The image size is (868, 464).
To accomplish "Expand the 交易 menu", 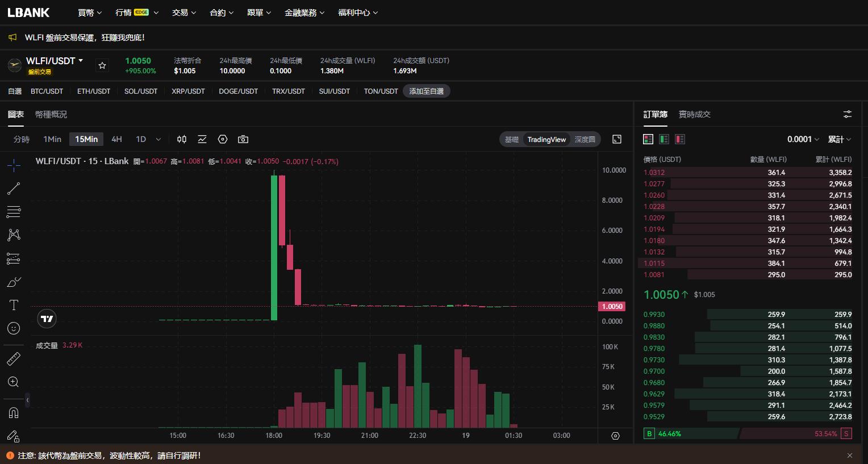I will tap(184, 12).
